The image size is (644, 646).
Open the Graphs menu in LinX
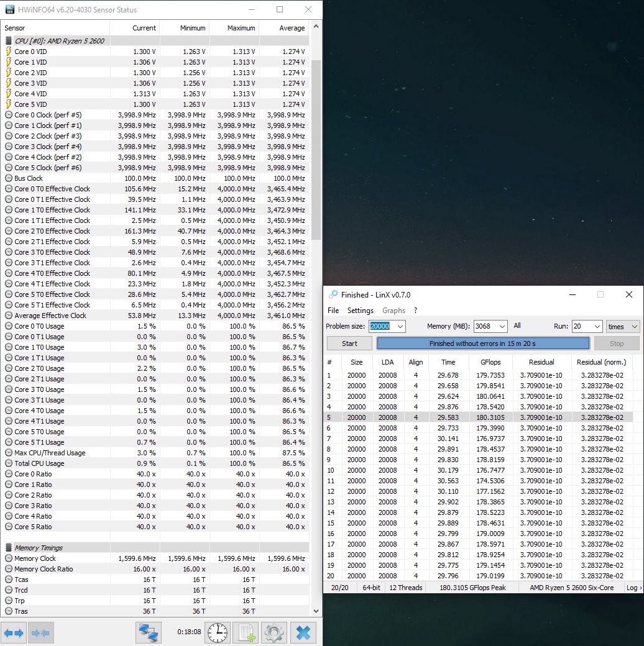[393, 310]
